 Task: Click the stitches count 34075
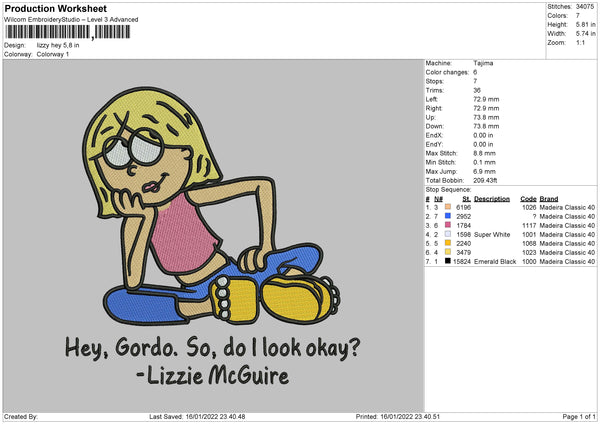click(585, 7)
